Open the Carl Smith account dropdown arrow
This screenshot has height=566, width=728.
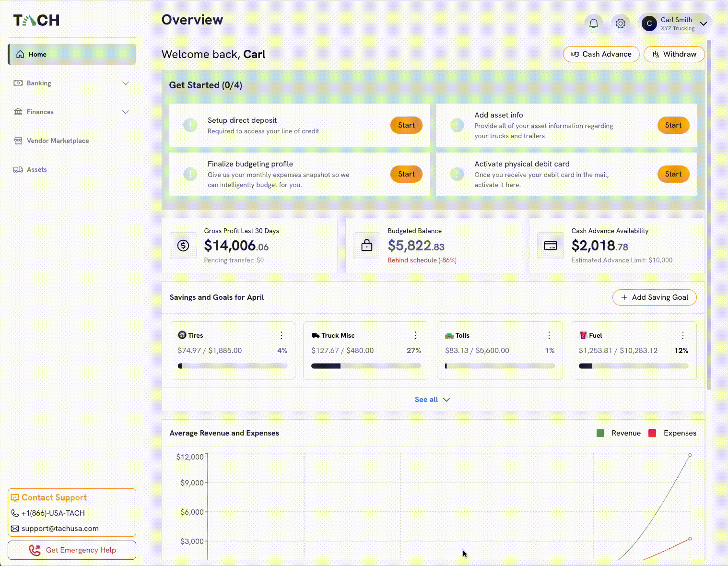pyautogui.click(x=704, y=24)
